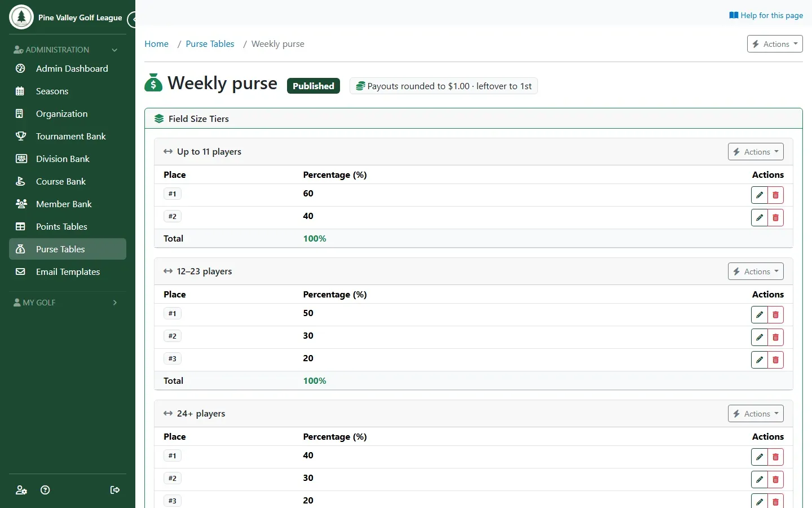Follow the Purse Tables breadcrumb link

(x=210, y=44)
